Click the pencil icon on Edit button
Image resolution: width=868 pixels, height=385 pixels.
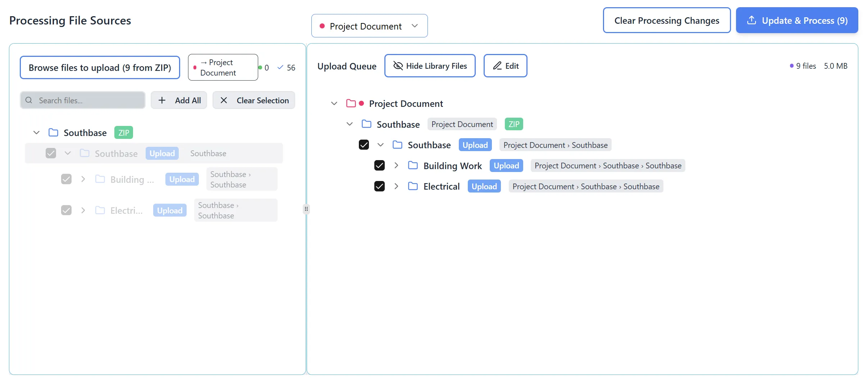tap(497, 66)
